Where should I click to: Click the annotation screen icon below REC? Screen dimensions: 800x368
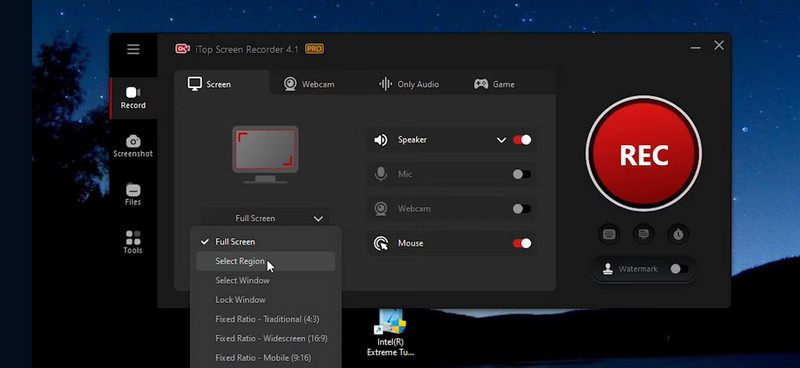click(x=643, y=234)
